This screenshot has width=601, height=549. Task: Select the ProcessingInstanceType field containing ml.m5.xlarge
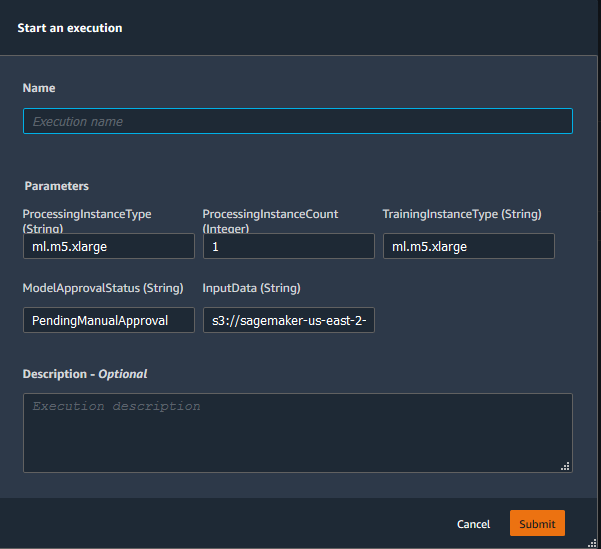tap(108, 246)
